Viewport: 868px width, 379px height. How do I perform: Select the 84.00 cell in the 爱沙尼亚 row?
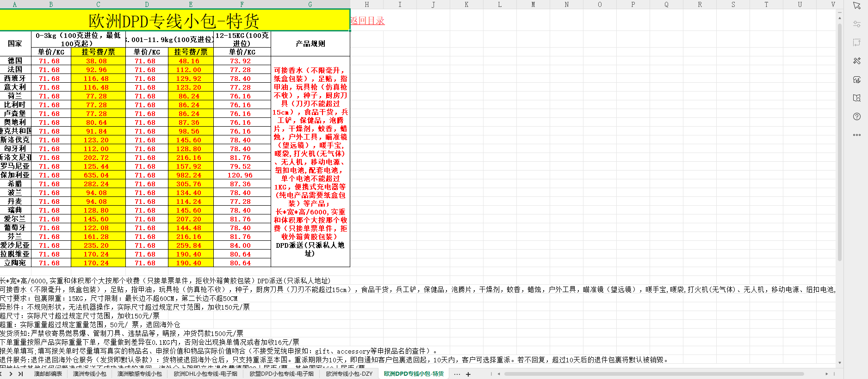click(x=242, y=245)
